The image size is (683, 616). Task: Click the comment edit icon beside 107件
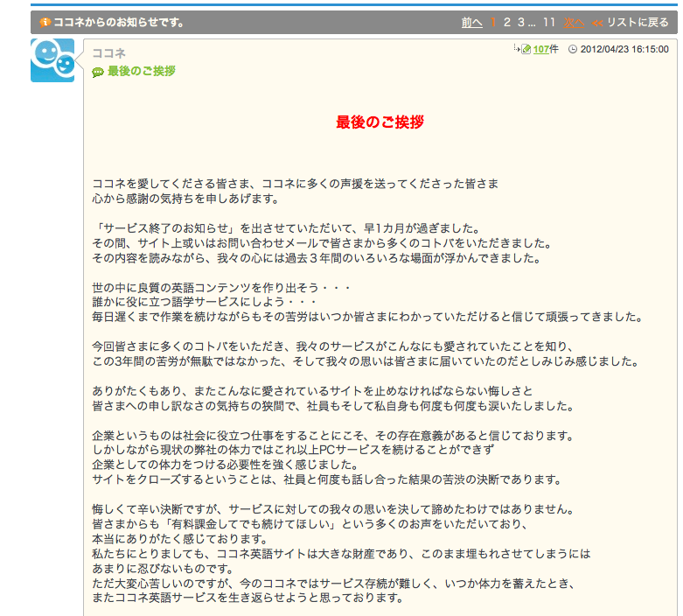(x=526, y=49)
